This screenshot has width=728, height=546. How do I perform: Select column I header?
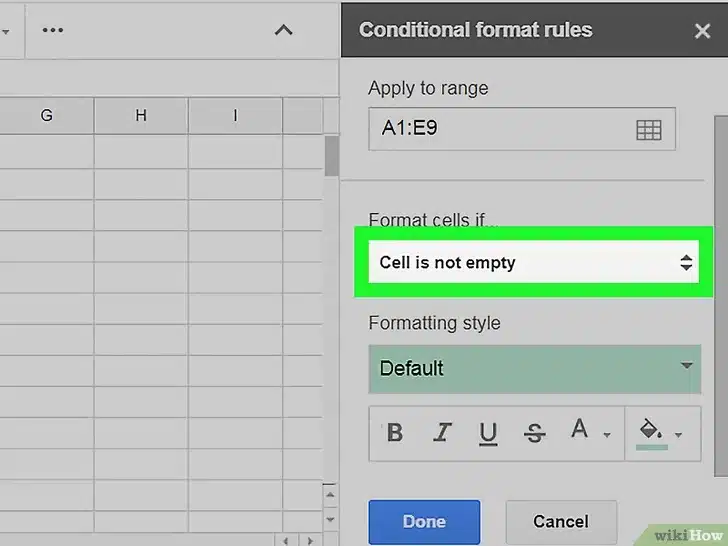[x=235, y=116]
